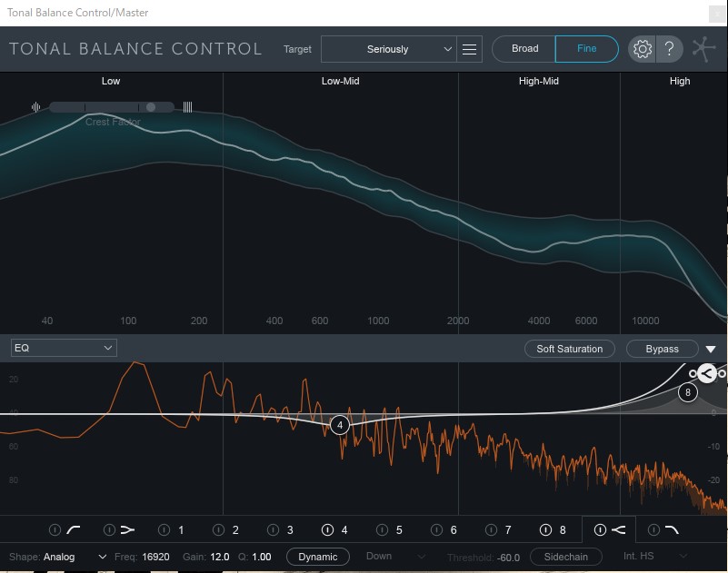Open the settings gear
The height and width of the screenshot is (573, 728).
click(x=642, y=49)
